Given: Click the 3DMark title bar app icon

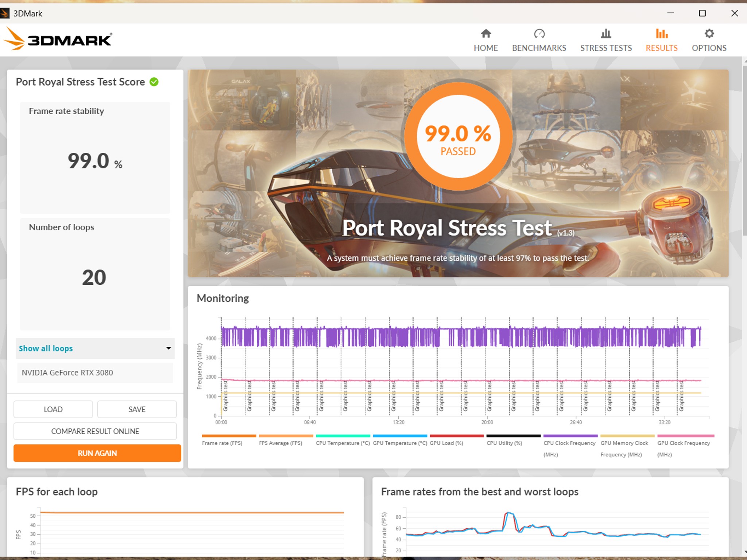Looking at the screenshot, I should click(x=5, y=13).
